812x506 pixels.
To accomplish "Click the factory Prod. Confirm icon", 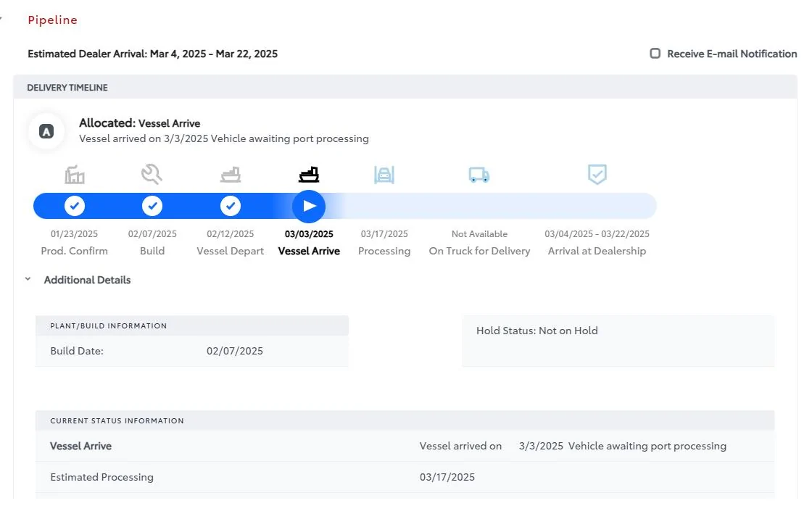I will [75, 175].
